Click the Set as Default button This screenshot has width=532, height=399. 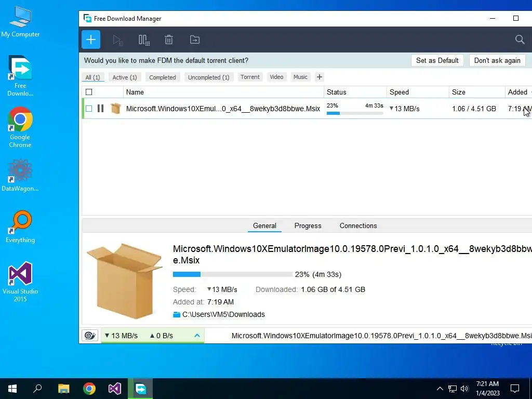point(437,60)
